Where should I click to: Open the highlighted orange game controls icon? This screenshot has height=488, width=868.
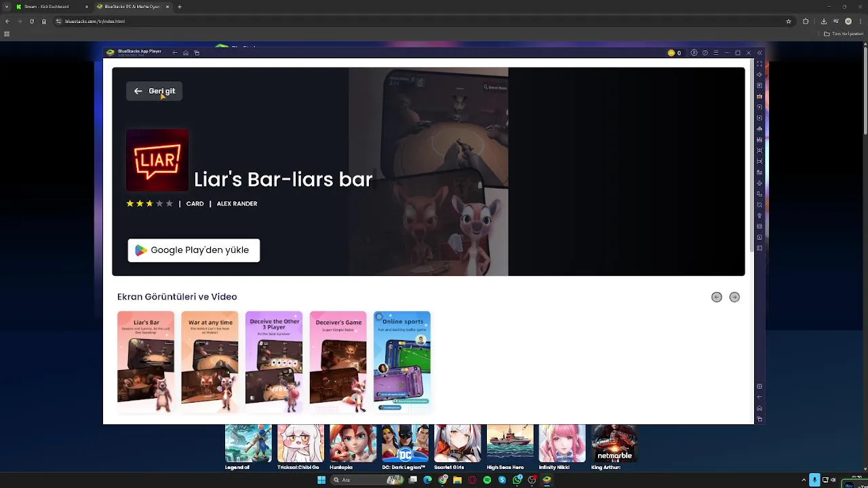tap(759, 96)
